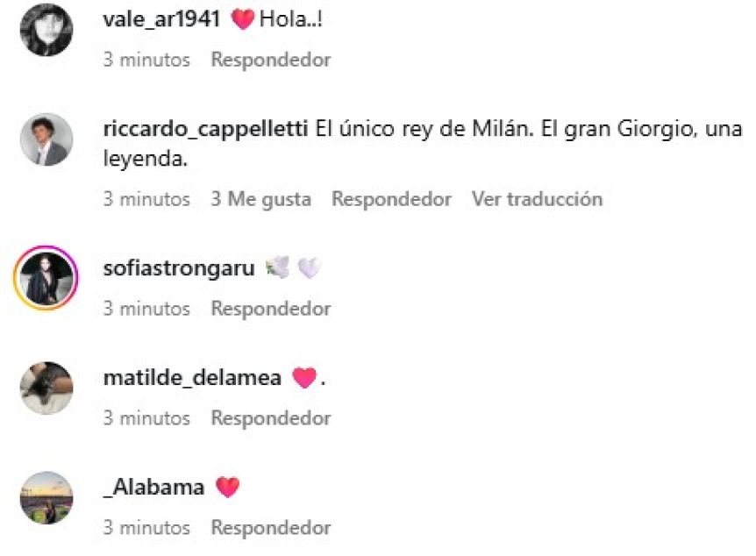
Task: Click the _Alabama username
Action: coord(153,487)
